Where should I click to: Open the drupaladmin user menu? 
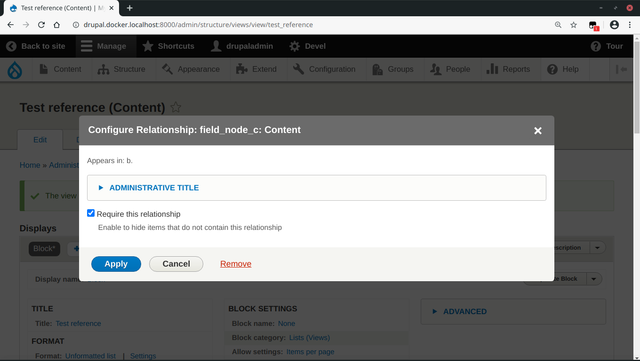242,46
